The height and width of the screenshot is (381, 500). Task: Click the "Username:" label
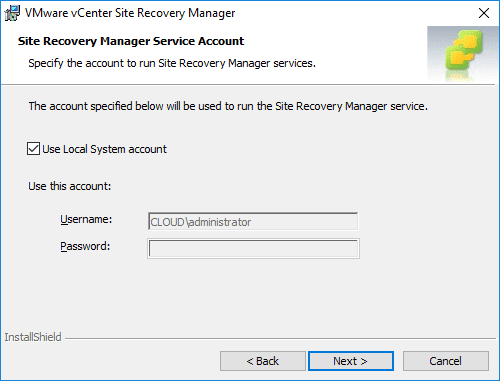(86, 219)
